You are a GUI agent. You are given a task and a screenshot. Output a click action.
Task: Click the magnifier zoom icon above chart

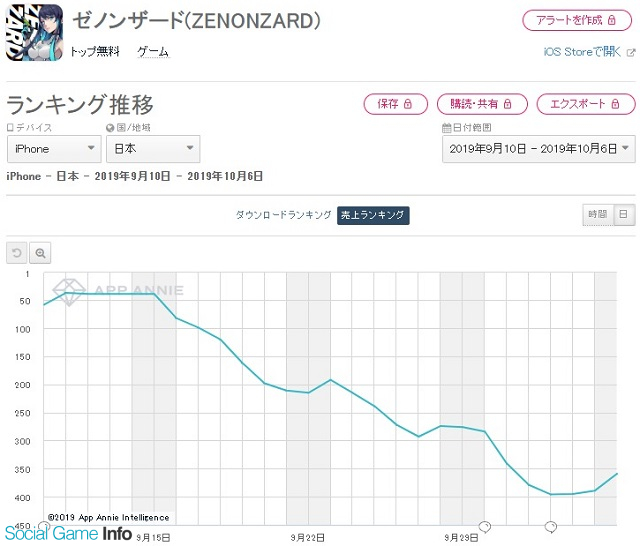(x=40, y=253)
